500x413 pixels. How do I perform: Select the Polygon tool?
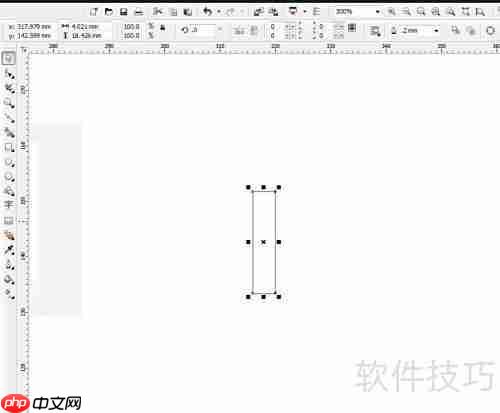click(x=9, y=177)
